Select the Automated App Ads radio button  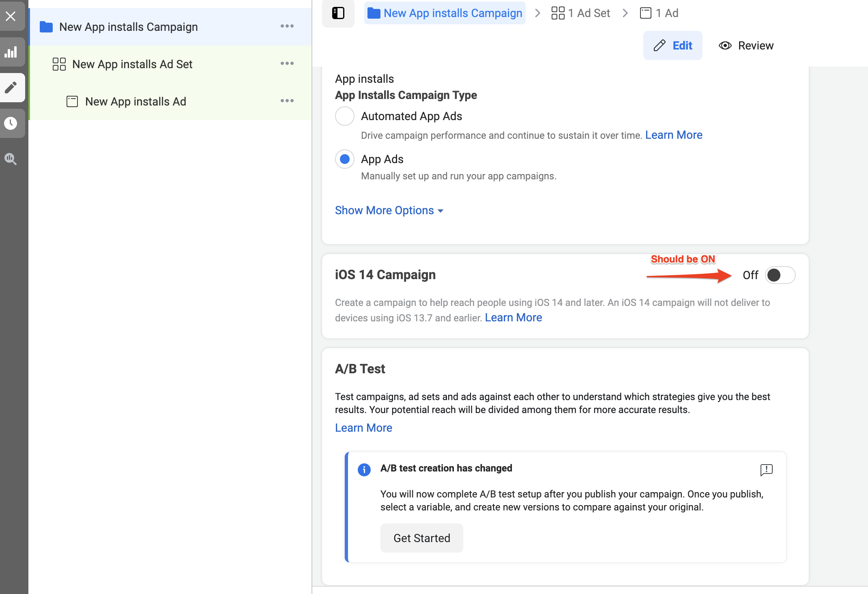point(344,116)
